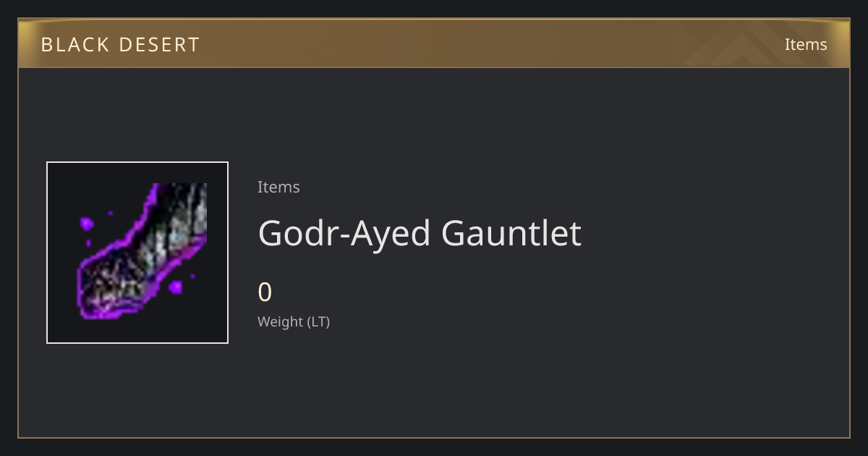Select the Items category label above title
This screenshot has width=868, height=456.
278,187
